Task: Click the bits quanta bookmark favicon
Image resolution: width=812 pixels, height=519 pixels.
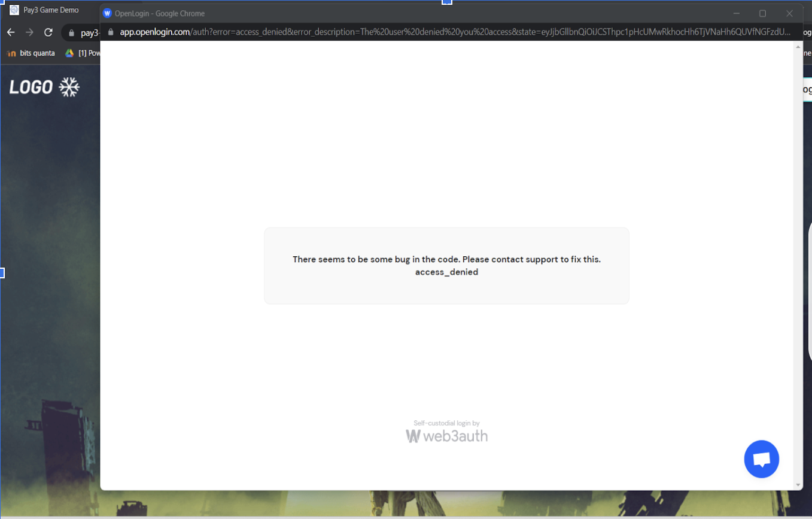Action: (x=11, y=53)
